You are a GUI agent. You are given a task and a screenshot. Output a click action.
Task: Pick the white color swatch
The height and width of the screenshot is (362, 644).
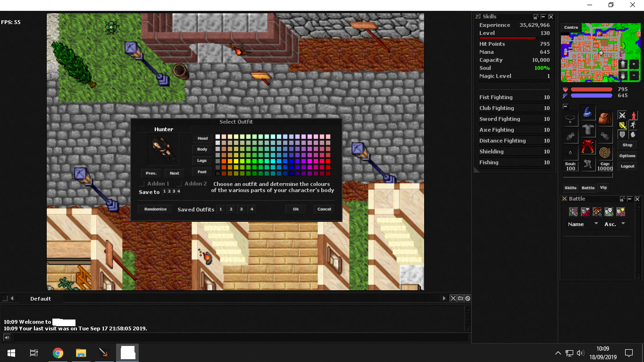coord(218,137)
